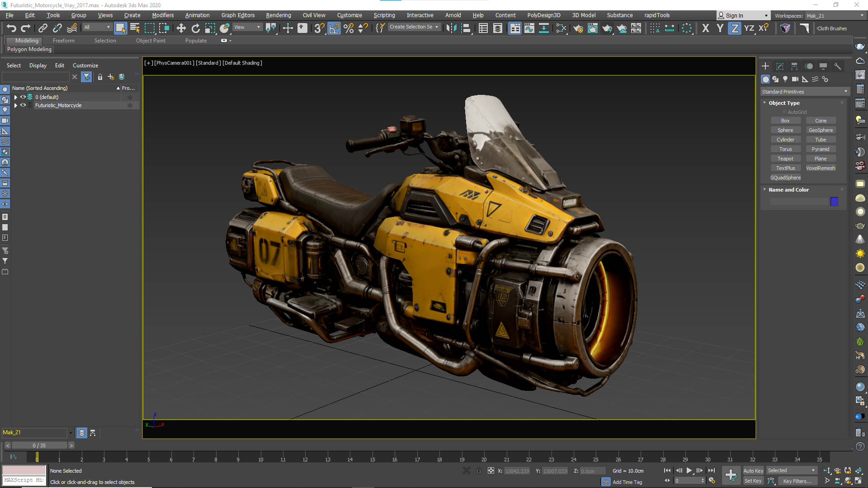Toggle the Percent Snap icon
Image resolution: width=868 pixels, height=488 pixels.
349,28
